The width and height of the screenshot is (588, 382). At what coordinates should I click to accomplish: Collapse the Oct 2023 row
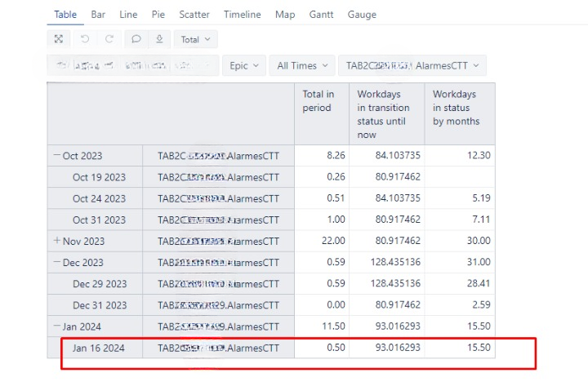coord(57,155)
